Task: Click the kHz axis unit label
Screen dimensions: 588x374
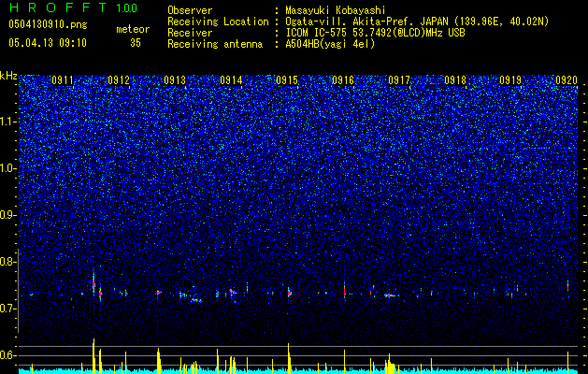Action: coord(8,76)
